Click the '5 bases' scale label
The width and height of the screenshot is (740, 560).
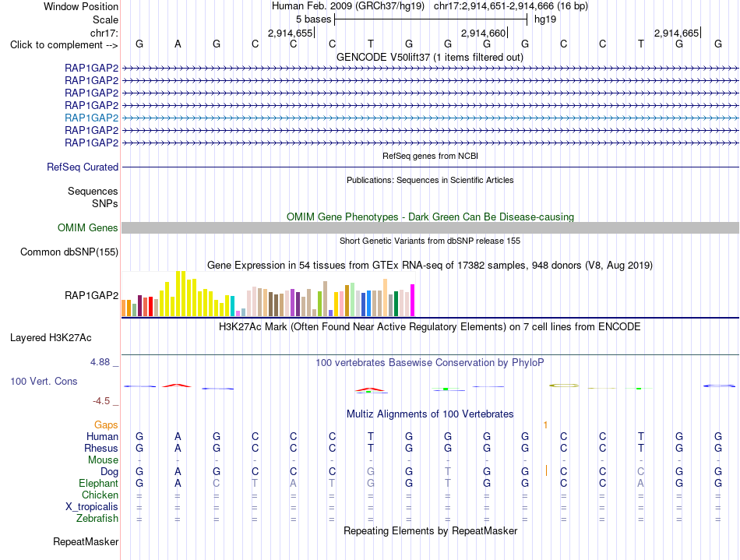(x=314, y=19)
